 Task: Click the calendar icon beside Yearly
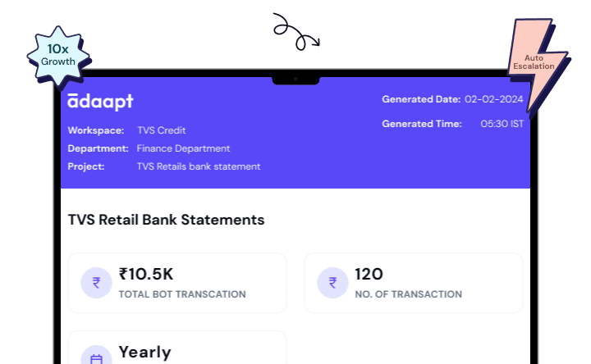coord(97,356)
